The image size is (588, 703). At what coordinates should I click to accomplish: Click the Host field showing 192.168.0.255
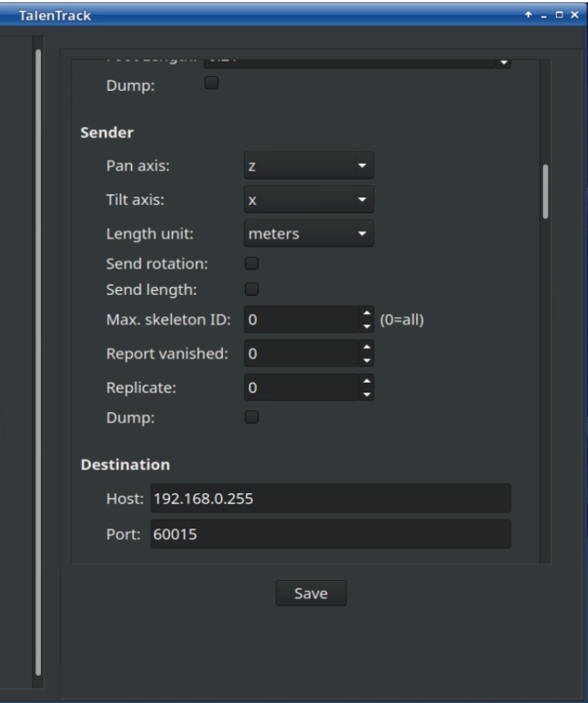pyautogui.click(x=329, y=499)
